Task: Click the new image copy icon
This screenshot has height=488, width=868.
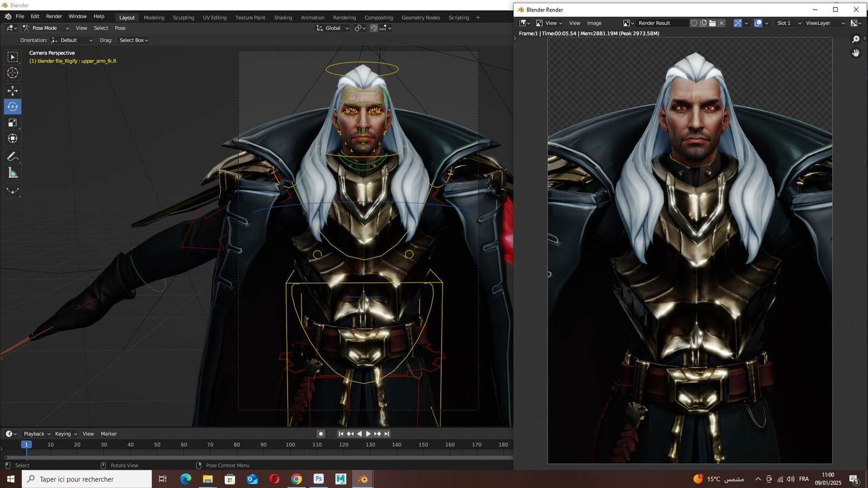Action: click(703, 23)
